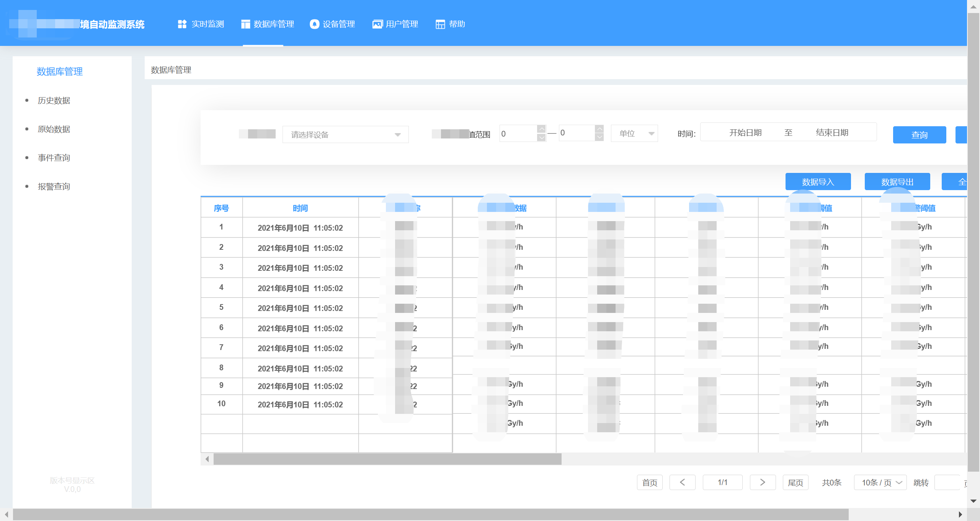
Task: Click the page scroll left arrow
Action: 6,514
